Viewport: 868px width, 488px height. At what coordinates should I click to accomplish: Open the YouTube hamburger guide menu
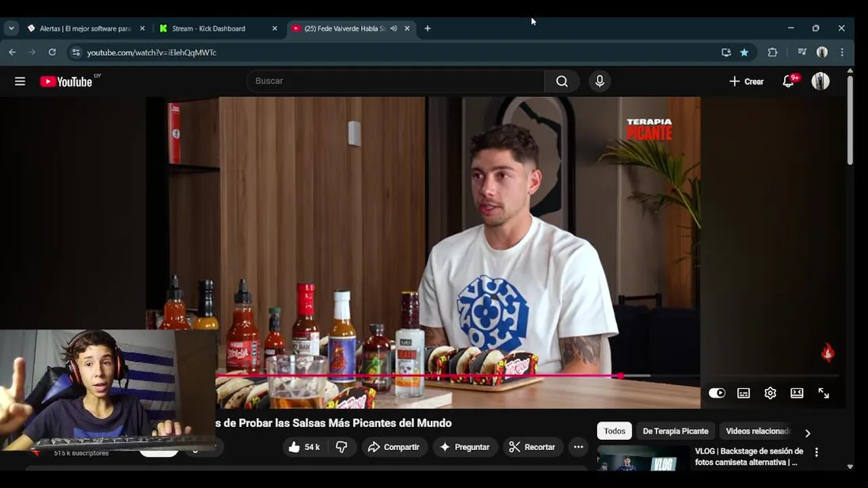pyautogui.click(x=20, y=81)
